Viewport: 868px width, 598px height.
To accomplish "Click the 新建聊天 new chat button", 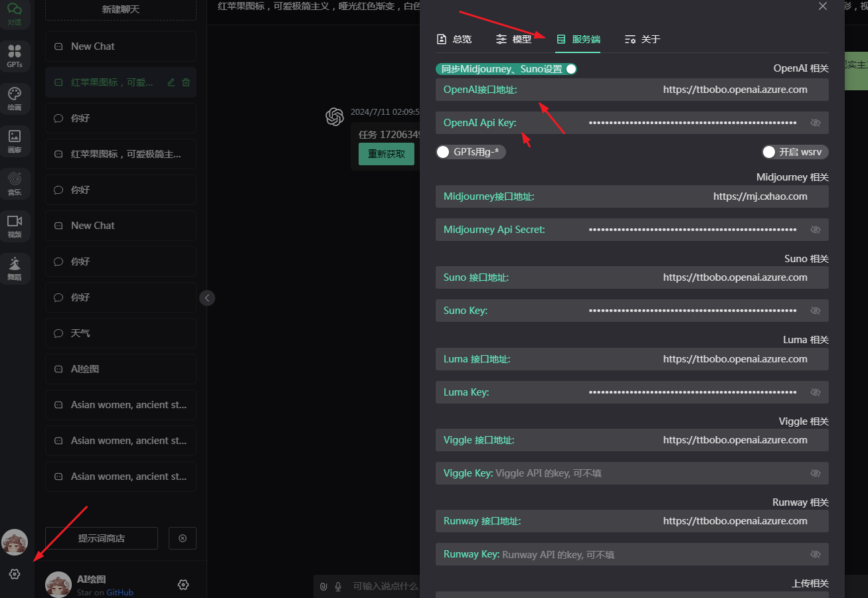I will [x=121, y=9].
